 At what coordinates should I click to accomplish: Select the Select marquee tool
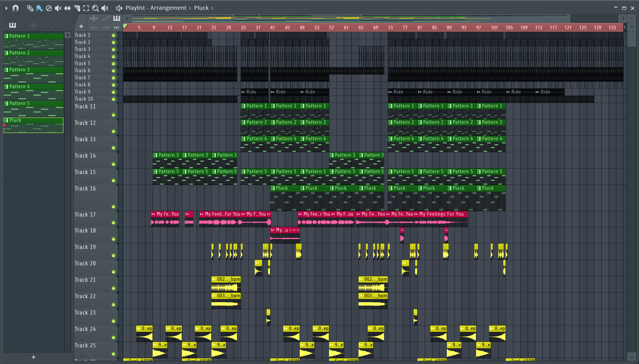(x=86, y=8)
